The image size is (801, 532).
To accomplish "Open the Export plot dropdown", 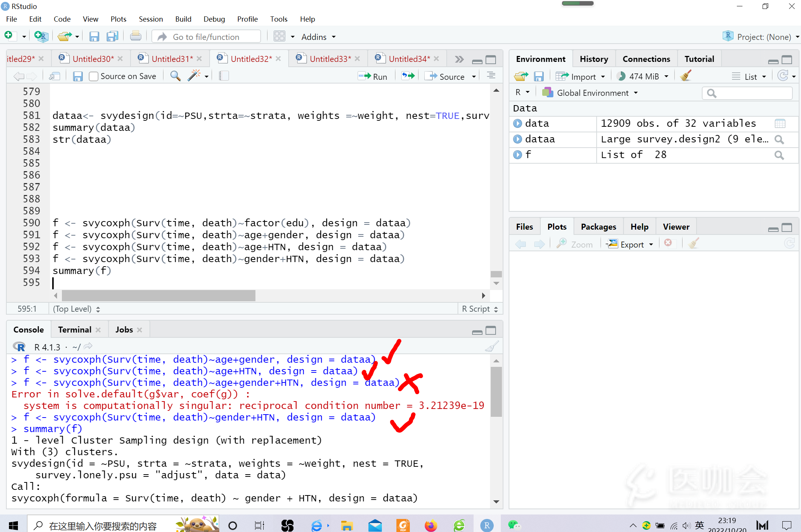I will pyautogui.click(x=629, y=244).
